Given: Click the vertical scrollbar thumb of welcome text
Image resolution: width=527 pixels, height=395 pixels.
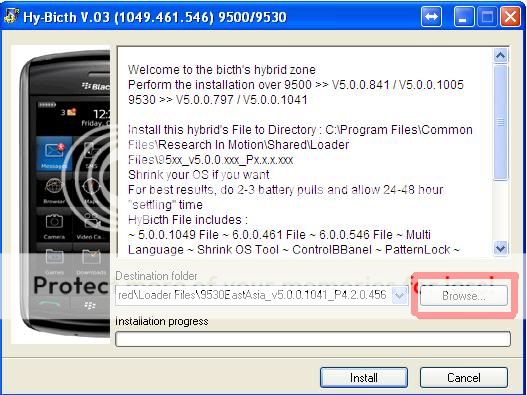Looking at the screenshot, I should (x=500, y=122).
